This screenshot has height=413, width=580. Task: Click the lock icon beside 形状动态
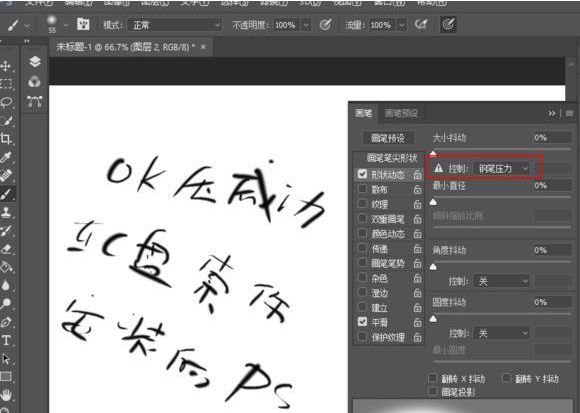pos(417,175)
